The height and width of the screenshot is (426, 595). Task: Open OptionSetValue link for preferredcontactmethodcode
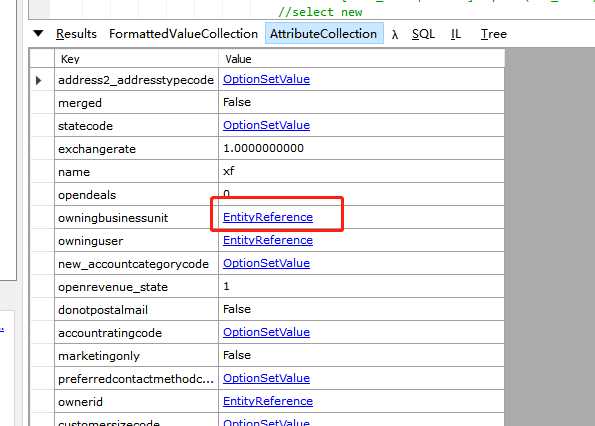266,378
